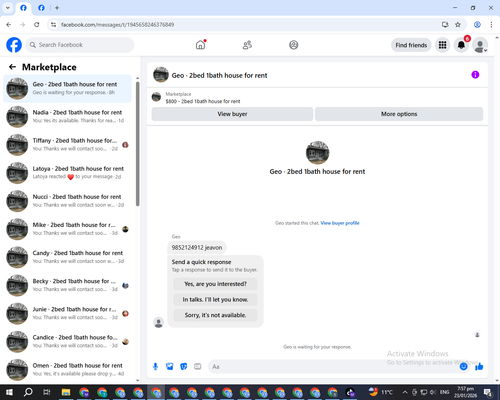The image size is (500, 400).
Task: Open the View buyer profile link
Action: [340, 223]
